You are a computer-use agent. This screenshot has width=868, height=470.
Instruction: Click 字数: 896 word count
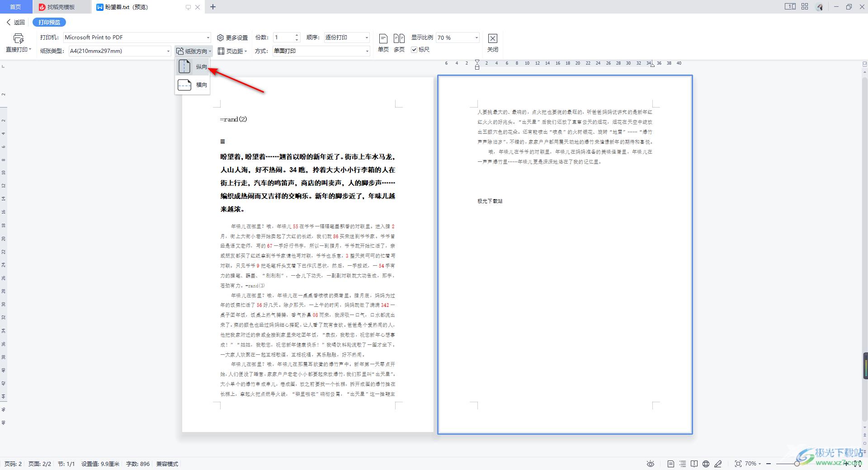click(x=138, y=464)
